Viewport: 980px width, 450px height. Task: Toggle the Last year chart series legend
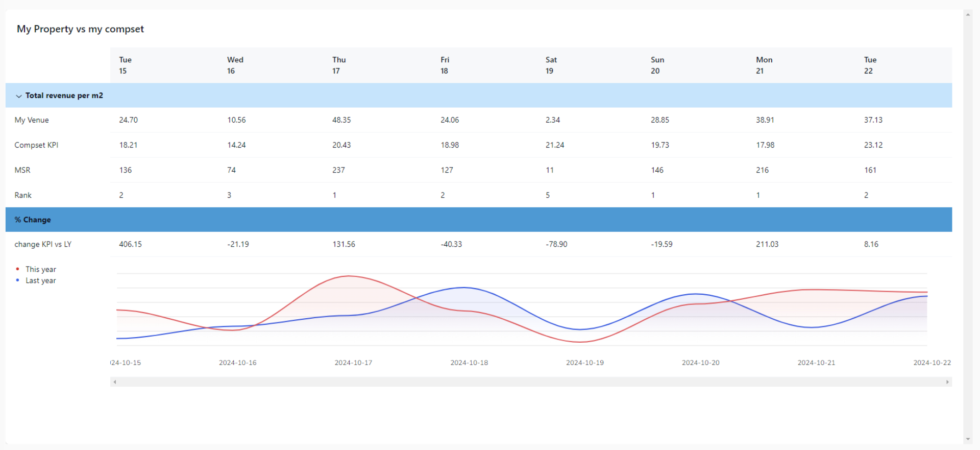click(40, 280)
